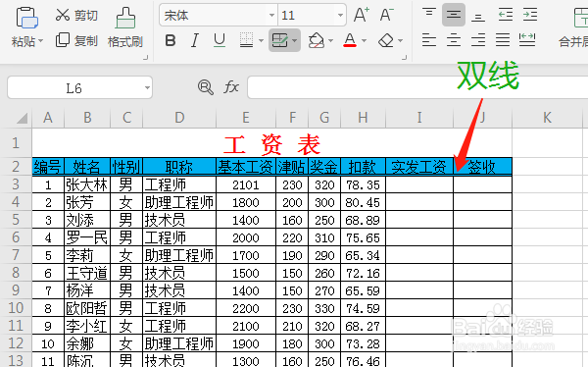Click the cell borders icon
Screen dimensions: 588x367
[x=246, y=40]
